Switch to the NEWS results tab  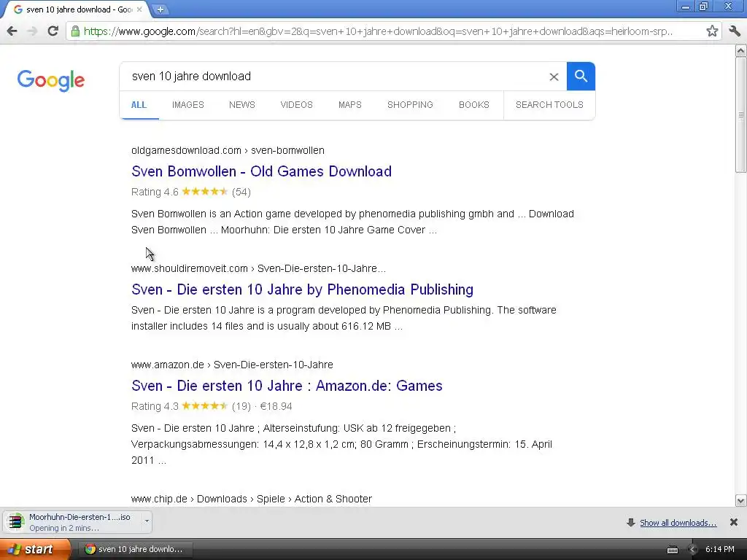242,105
